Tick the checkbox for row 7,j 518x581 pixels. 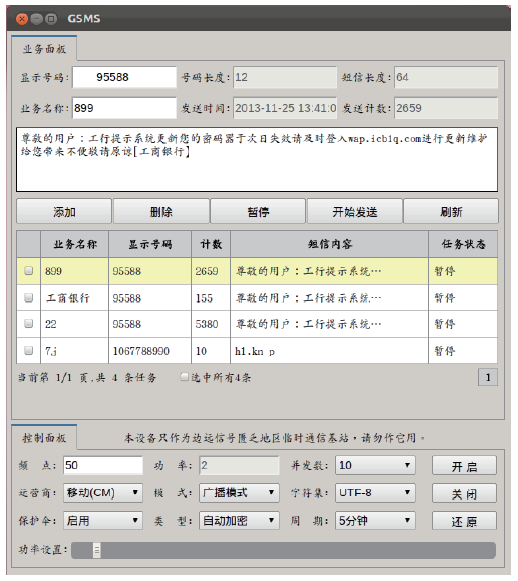29,351
